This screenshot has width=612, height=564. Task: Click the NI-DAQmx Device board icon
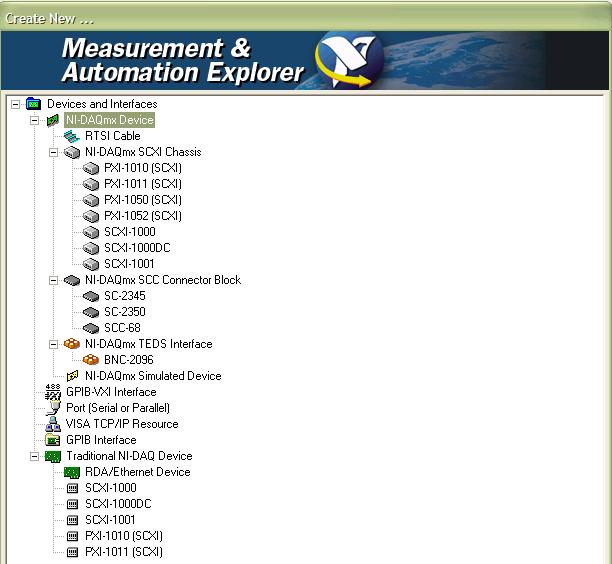coord(53,120)
